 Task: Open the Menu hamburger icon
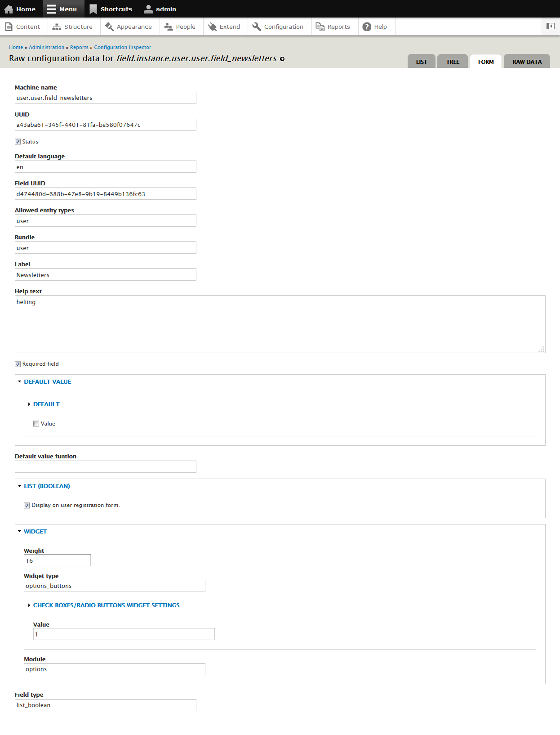[x=52, y=9]
